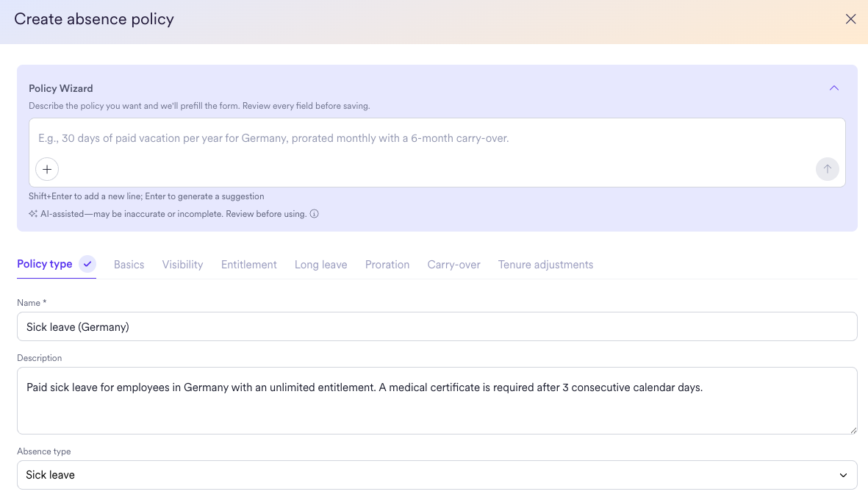Click the checkmark badge beside Policy type
The image size is (868, 497).
[x=87, y=264]
